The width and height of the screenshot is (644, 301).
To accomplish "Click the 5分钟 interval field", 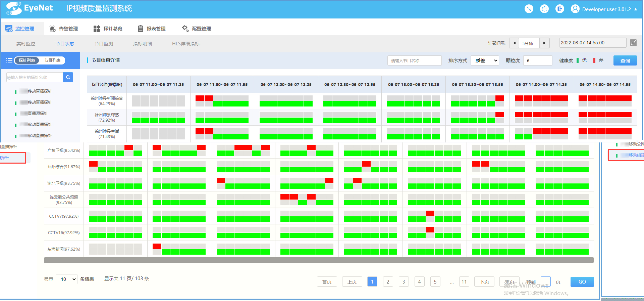I will click(x=529, y=43).
